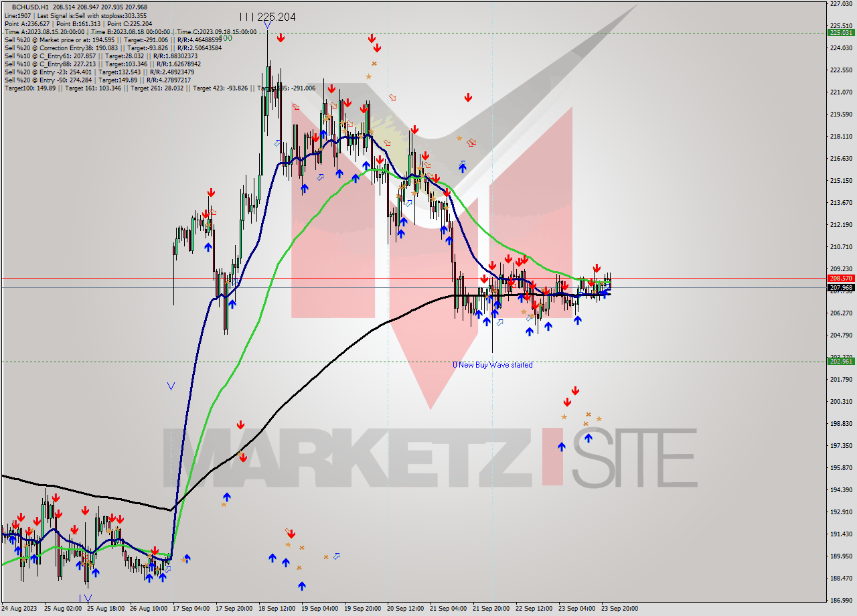Select the green 202.961 price level tag

841,361
